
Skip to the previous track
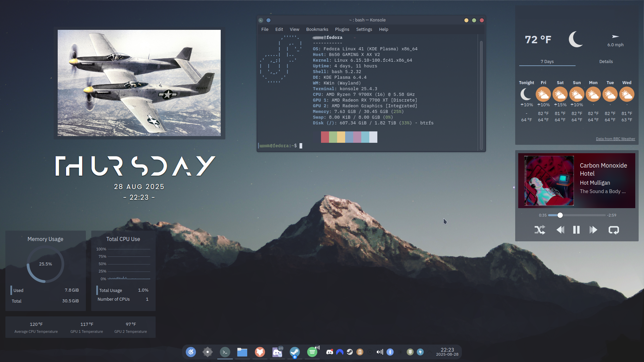click(560, 230)
